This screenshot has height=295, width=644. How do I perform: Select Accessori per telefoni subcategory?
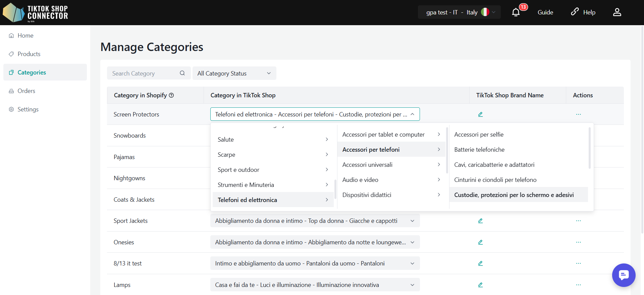[x=391, y=150]
